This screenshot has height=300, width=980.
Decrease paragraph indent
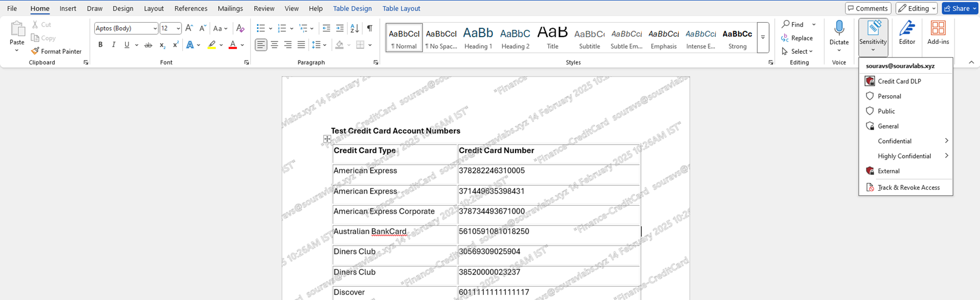(x=327, y=28)
